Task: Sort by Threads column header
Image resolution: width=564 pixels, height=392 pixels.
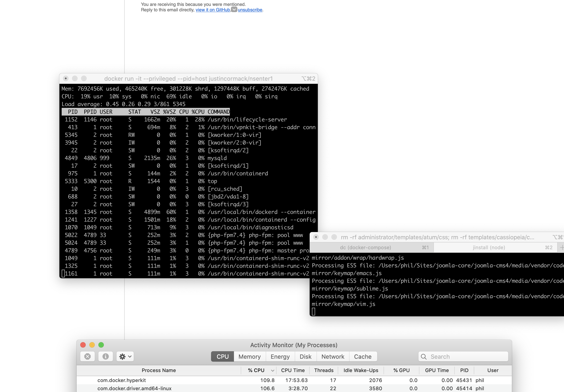Action: 324,370
